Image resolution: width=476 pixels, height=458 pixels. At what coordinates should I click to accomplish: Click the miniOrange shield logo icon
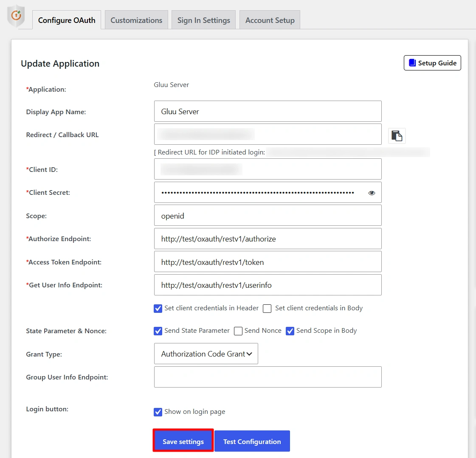pos(16,15)
